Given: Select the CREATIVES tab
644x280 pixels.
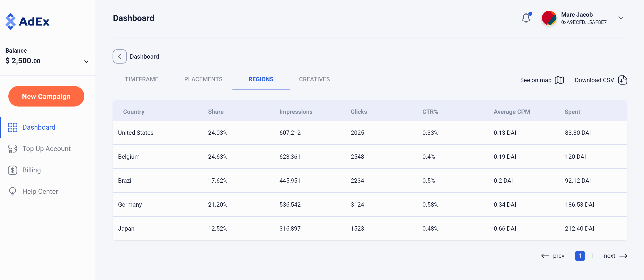Looking at the screenshot, I should coord(314,80).
